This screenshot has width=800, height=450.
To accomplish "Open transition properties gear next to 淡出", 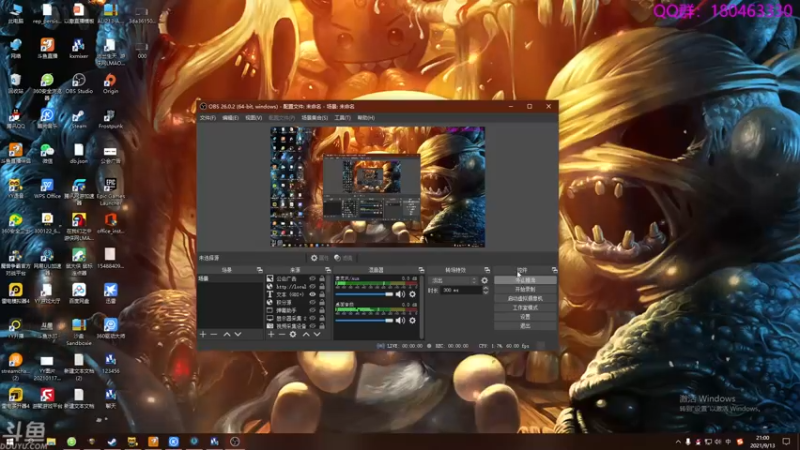I will (484, 281).
